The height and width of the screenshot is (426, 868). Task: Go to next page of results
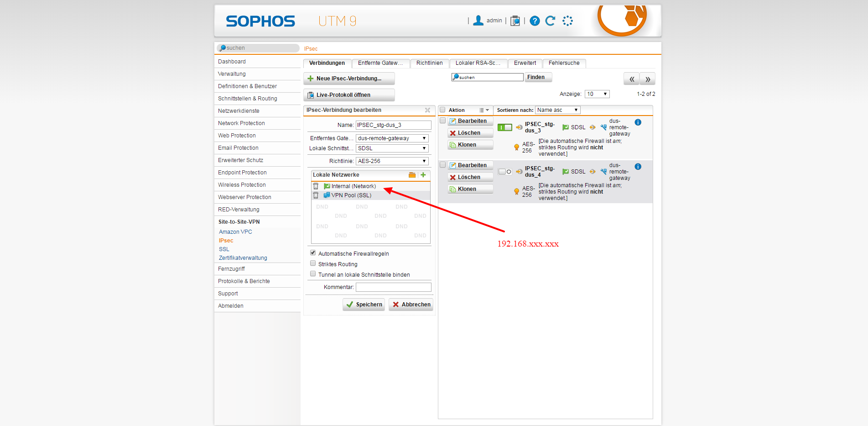[x=647, y=79]
